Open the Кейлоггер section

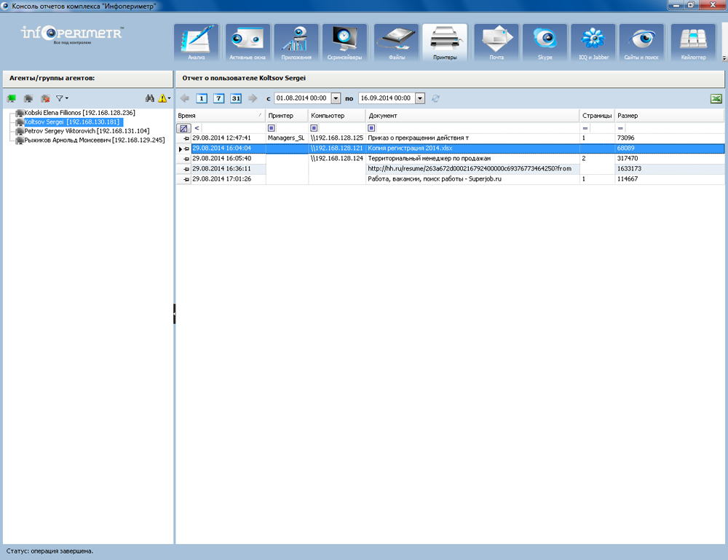click(x=693, y=42)
